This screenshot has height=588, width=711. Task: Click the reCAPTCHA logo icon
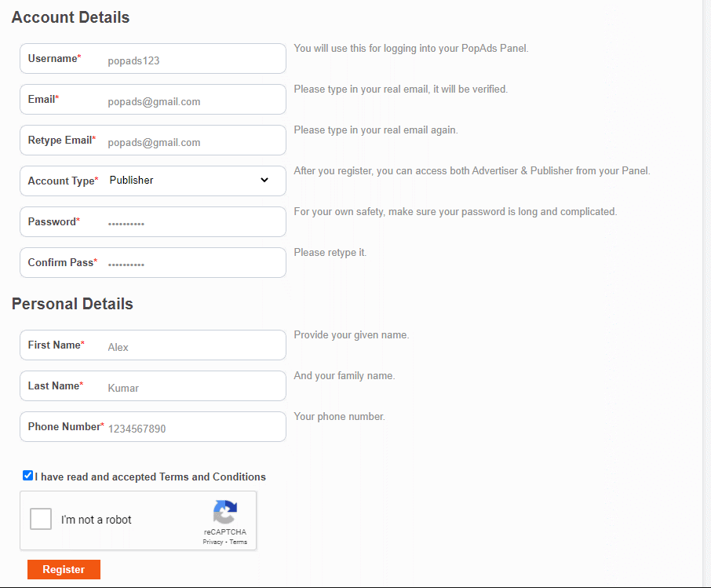click(x=225, y=512)
